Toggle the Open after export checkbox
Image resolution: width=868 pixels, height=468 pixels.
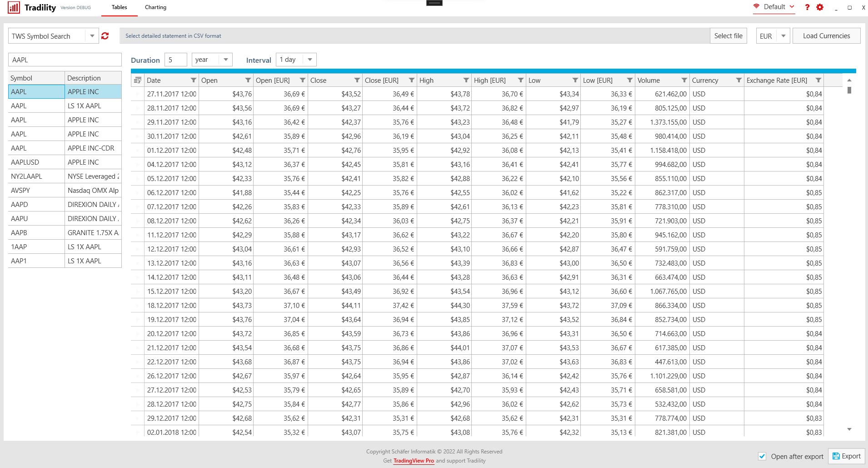pos(762,456)
